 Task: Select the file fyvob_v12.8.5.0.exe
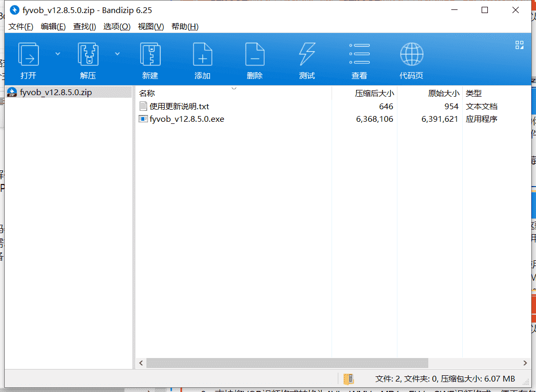point(187,119)
